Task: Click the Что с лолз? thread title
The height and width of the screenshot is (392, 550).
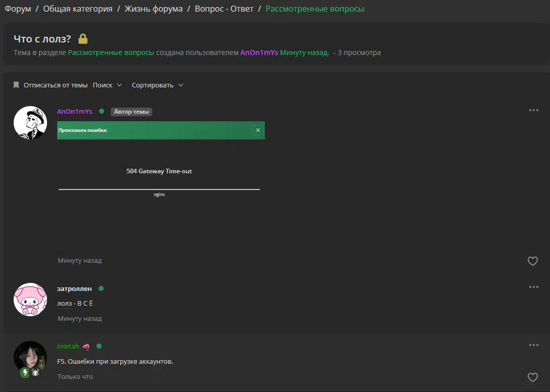Action: (42, 38)
